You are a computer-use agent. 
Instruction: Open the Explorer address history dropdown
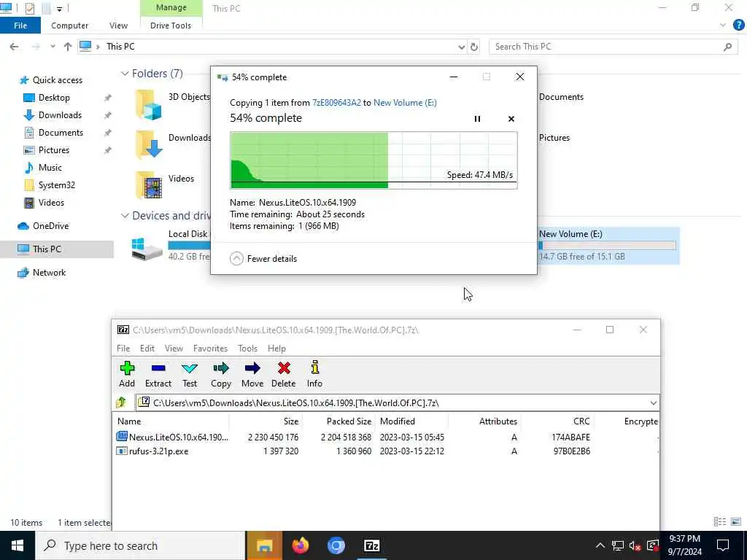461,47
